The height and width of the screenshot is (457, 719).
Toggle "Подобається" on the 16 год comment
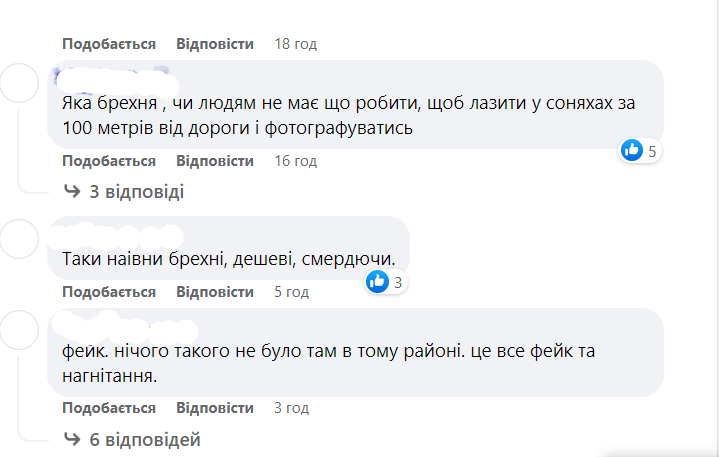pos(109,161)
